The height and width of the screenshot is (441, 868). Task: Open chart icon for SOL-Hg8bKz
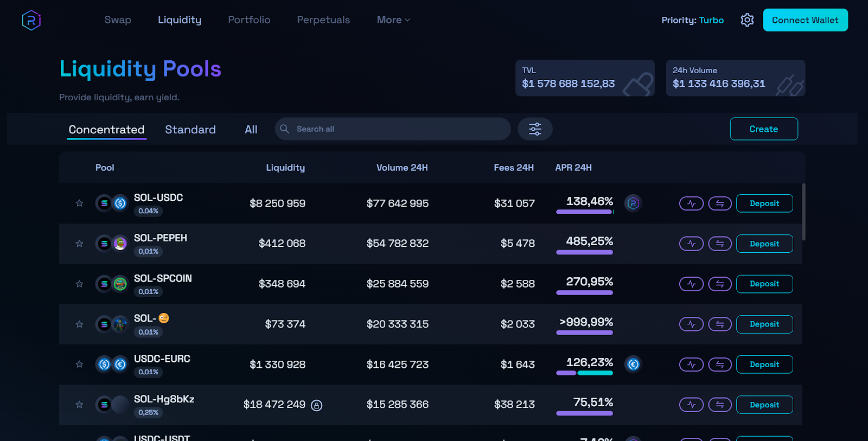tap(691, 405)
